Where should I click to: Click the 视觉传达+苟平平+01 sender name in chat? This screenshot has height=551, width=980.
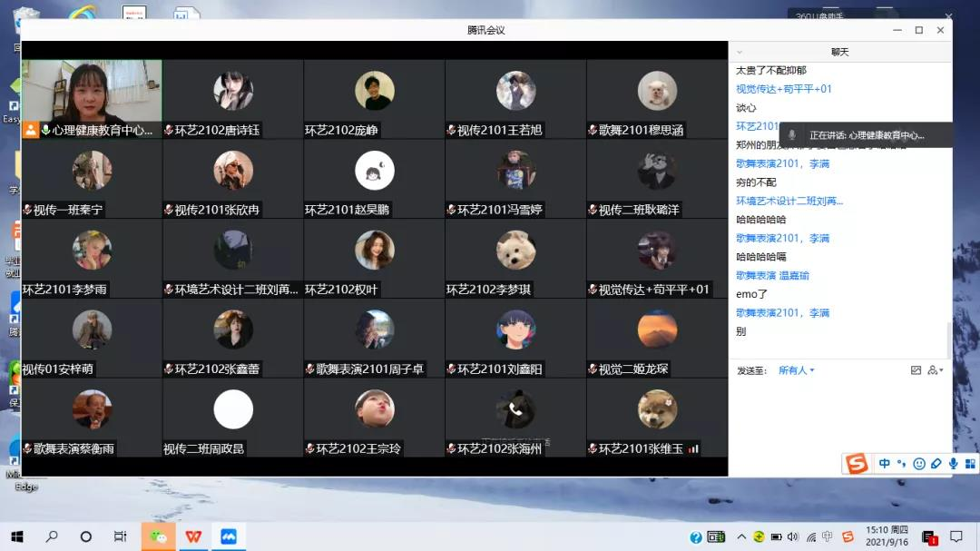pos(783,89)
